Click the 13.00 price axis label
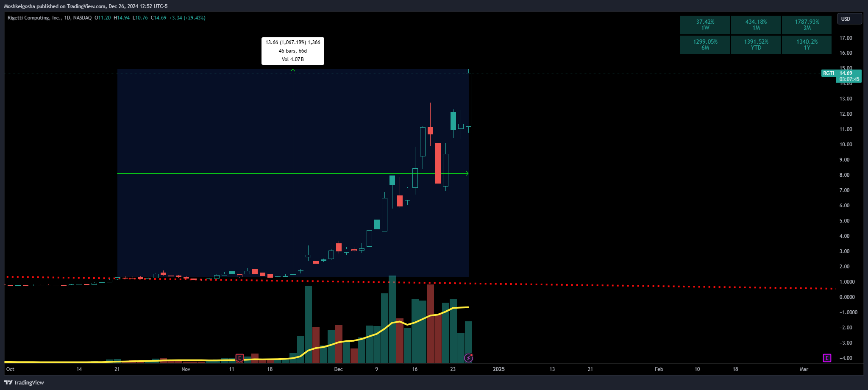Image resolution: width=868 pixels, height=390 pixels. [x=846, y=99]
